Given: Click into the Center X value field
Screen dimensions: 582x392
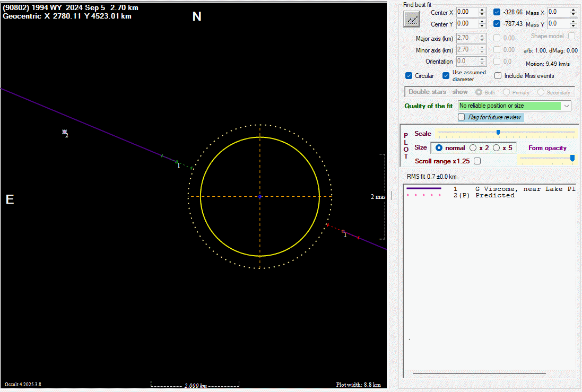Looking at the screenshot, I should (x=466, y=12).
